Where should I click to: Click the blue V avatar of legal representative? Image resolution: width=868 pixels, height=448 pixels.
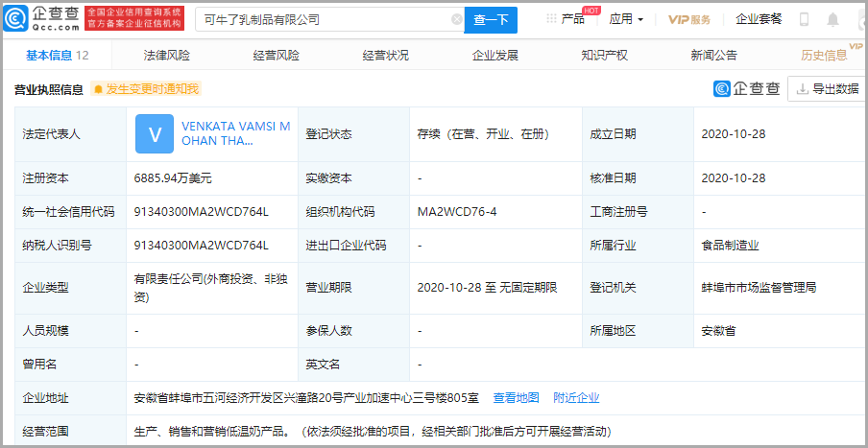(x=155, y=133)
